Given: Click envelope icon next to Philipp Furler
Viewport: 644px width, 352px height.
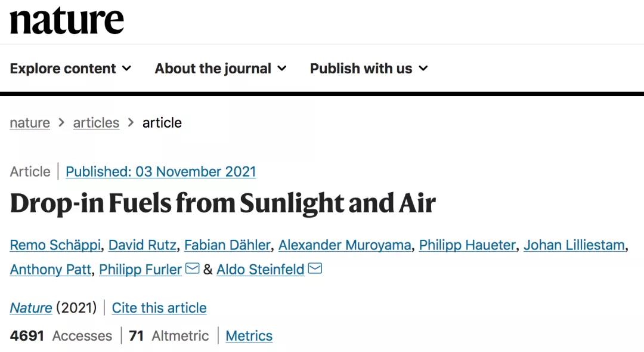Looking at the screenshot, I should pos(192,269).
